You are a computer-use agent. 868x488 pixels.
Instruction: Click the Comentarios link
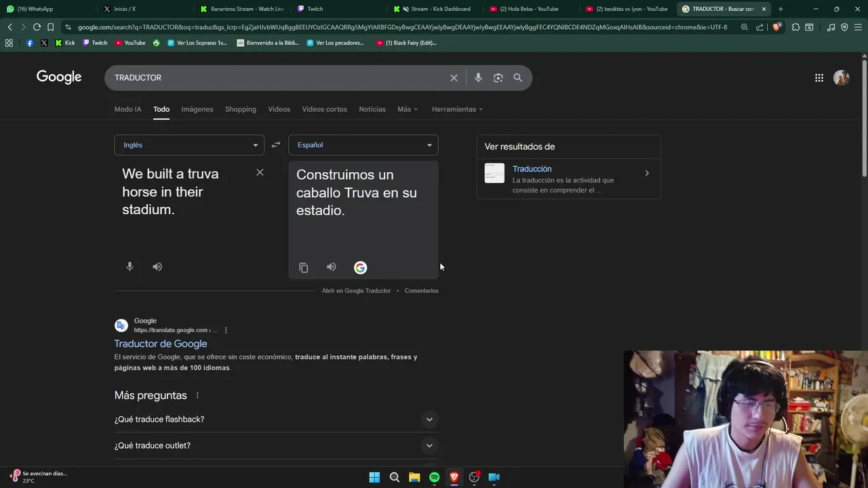(x=422, y=291)
